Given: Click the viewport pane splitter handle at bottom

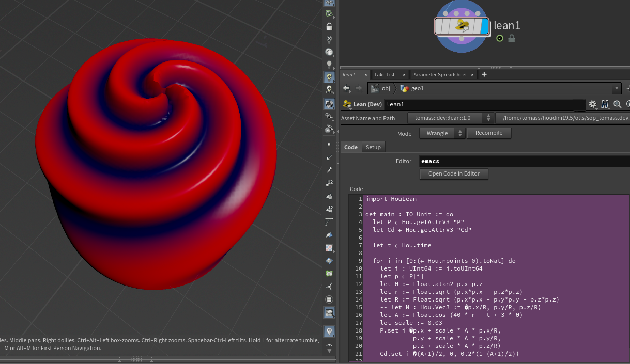Looking at the screenshot, I should point(136,358).
